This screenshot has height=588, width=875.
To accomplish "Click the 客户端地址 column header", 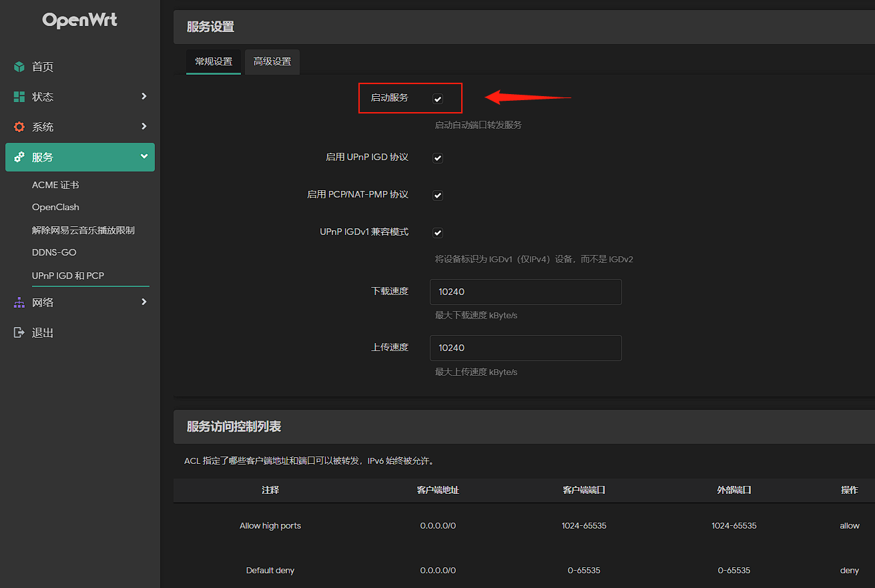I will point(438,490).
